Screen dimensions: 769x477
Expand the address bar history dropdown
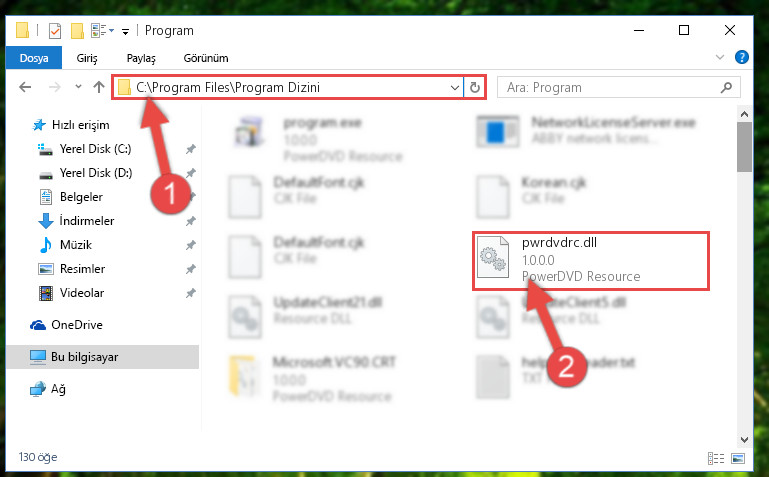tap(455, 87)
